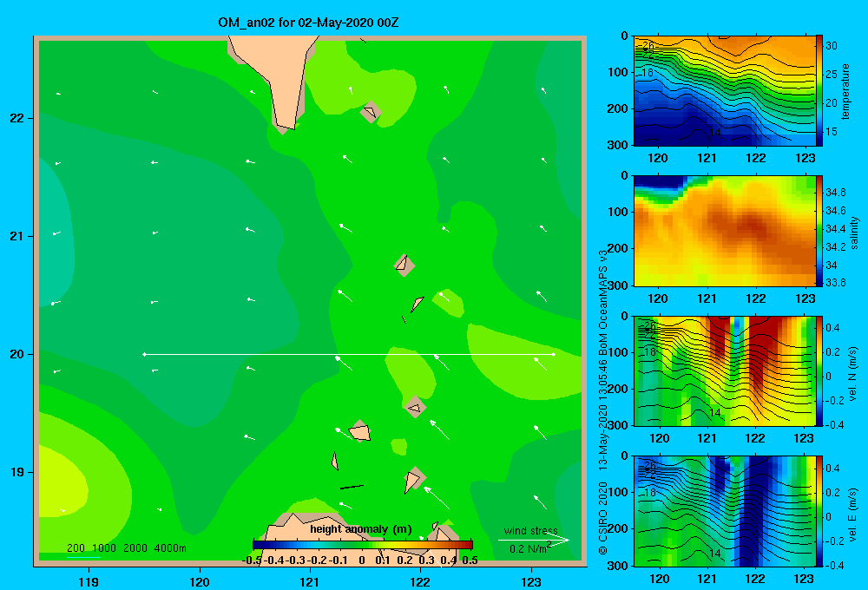Click longitude label 119 on main map
This screenshot has width=868, height=590.
[89, 581]
